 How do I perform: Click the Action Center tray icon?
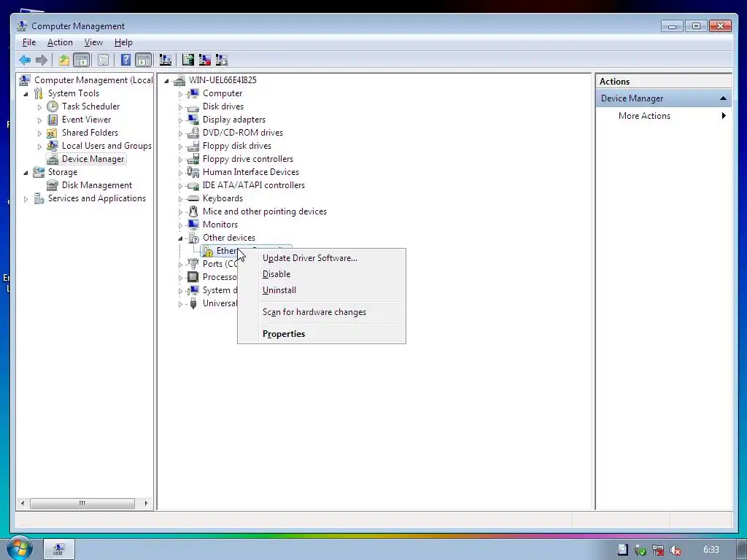click(623, 550)
